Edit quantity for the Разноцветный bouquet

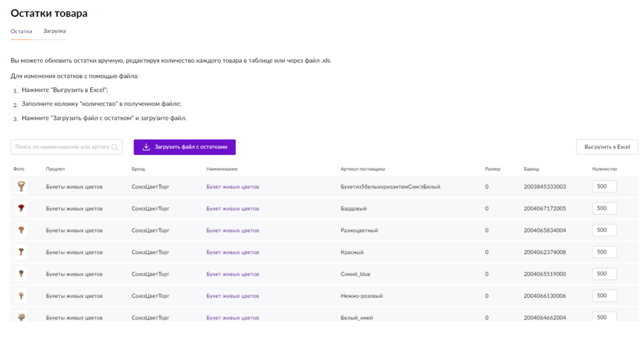(604, 230)
